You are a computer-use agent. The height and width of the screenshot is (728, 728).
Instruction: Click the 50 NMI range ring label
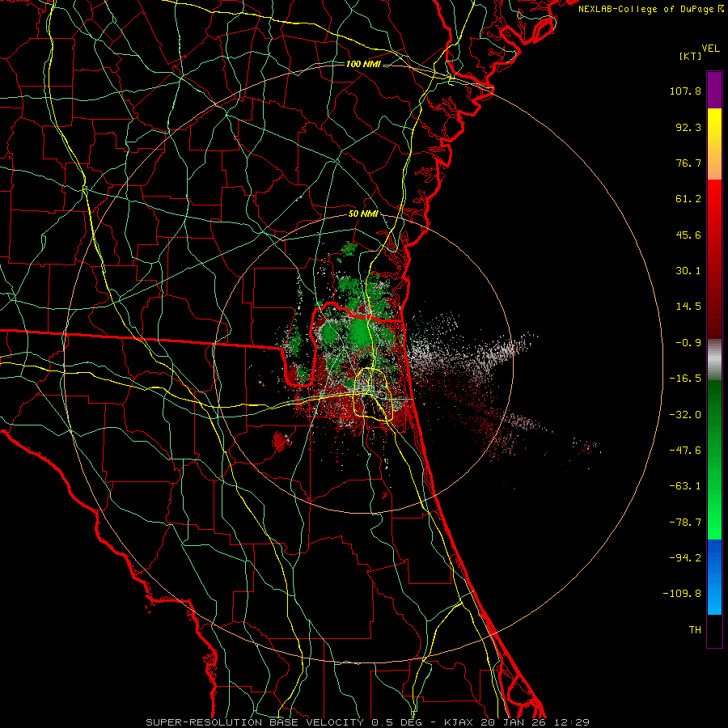pos(363,214)
